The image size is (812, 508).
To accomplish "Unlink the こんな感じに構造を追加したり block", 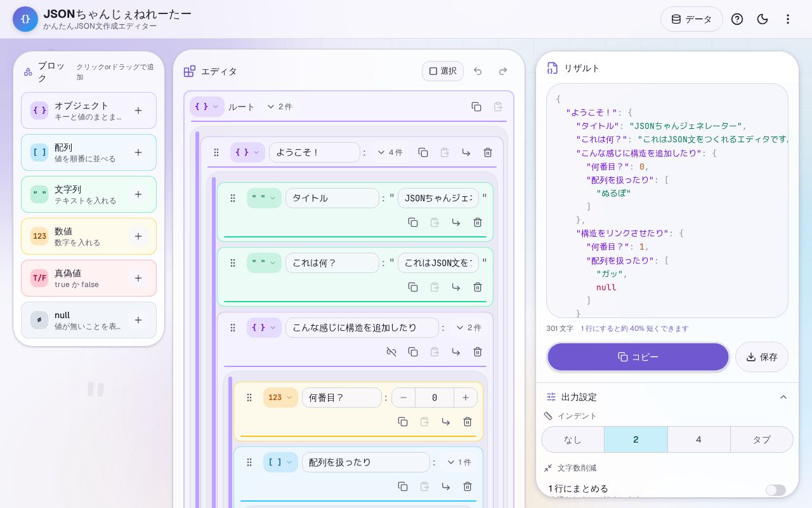I will [391, 352].
